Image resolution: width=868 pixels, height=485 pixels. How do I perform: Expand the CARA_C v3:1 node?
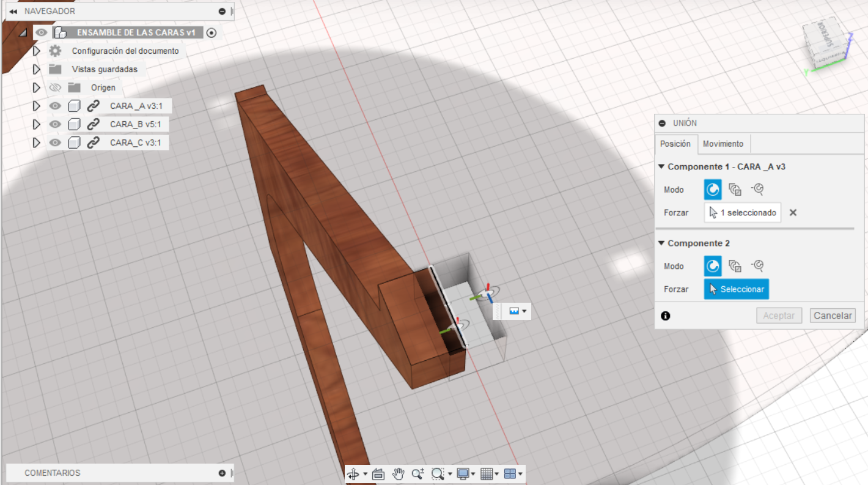click(x=36, y=143)
